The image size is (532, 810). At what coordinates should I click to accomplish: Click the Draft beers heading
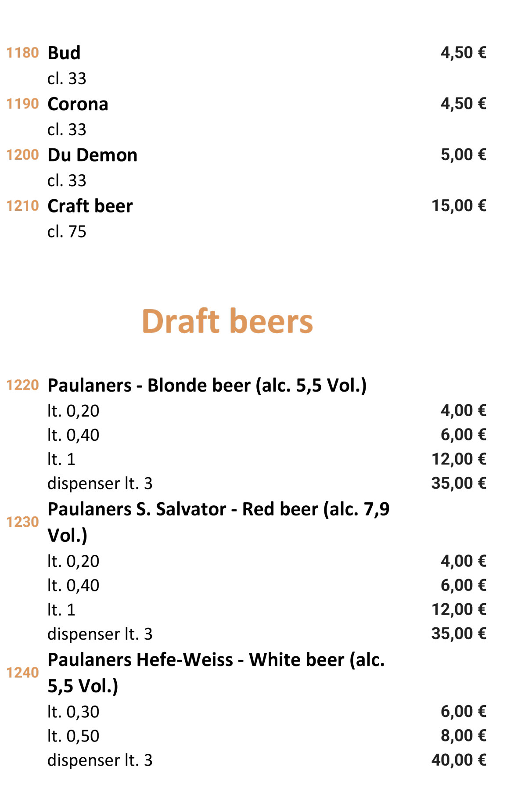227,321
